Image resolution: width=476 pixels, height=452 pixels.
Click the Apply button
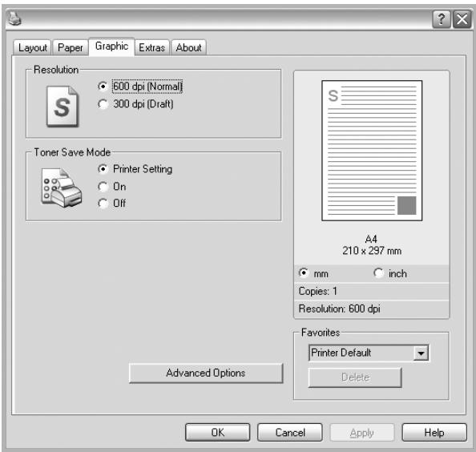tap(362, 433)
